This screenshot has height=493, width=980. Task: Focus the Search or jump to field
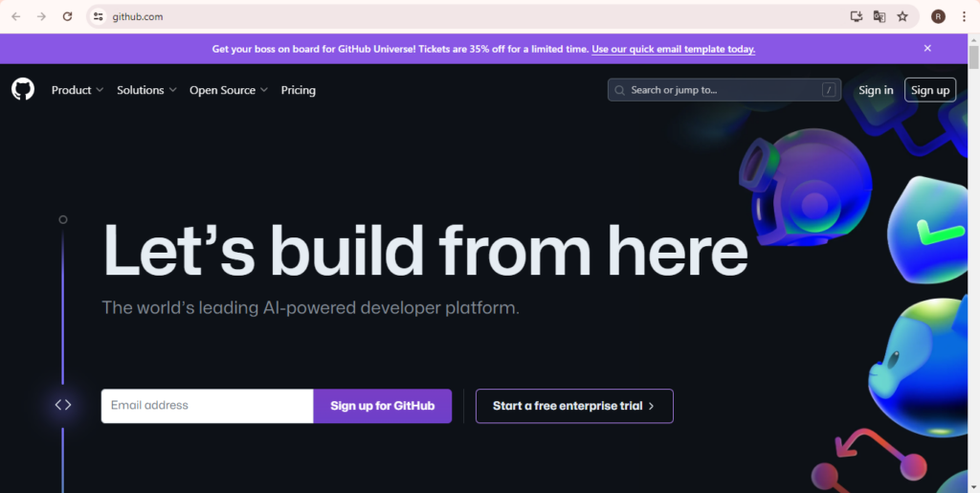coord(724,90)
